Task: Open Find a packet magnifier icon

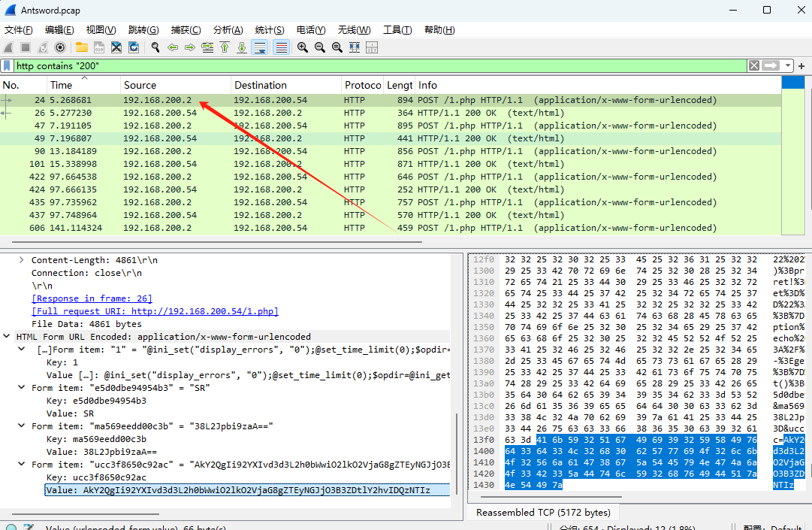Action: (155, 47)
